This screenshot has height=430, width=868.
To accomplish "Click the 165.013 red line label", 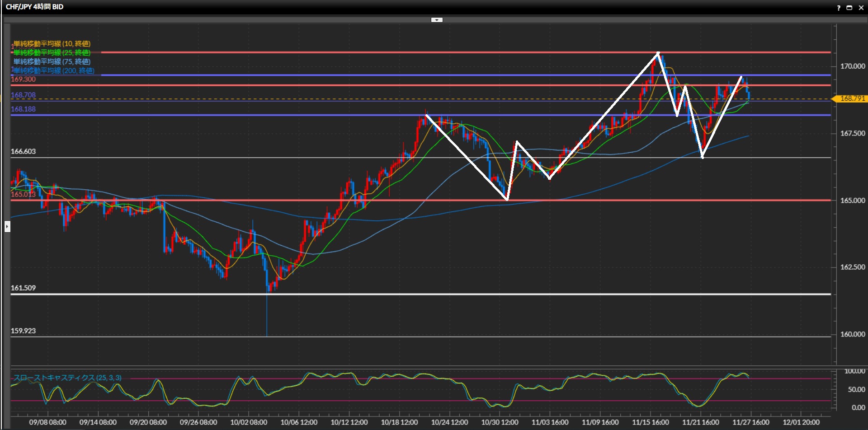I will click(x=23, y=195).
